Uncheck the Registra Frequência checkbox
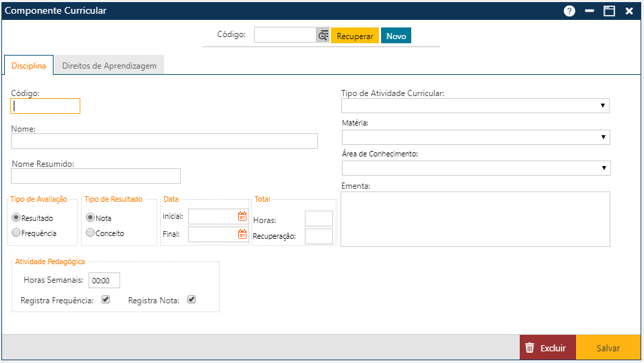 point(106,299)
